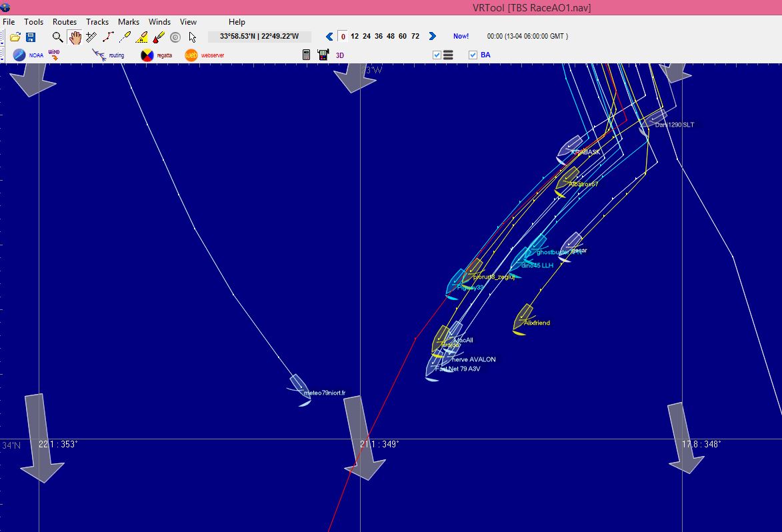Screen dimensions: 782x532
Task: Select the magnifying glass zoom tool
Action: click(x=57, y=37)
